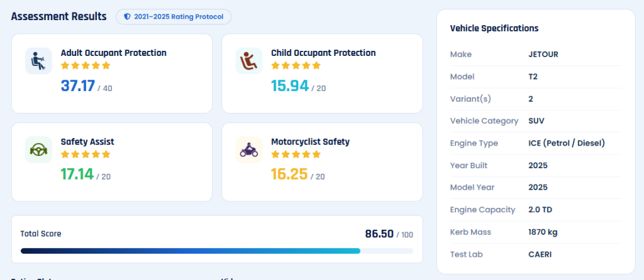Screen dimensions: 644x280
Task: Click the Safety Assist five-star rating
Action: 86,154
